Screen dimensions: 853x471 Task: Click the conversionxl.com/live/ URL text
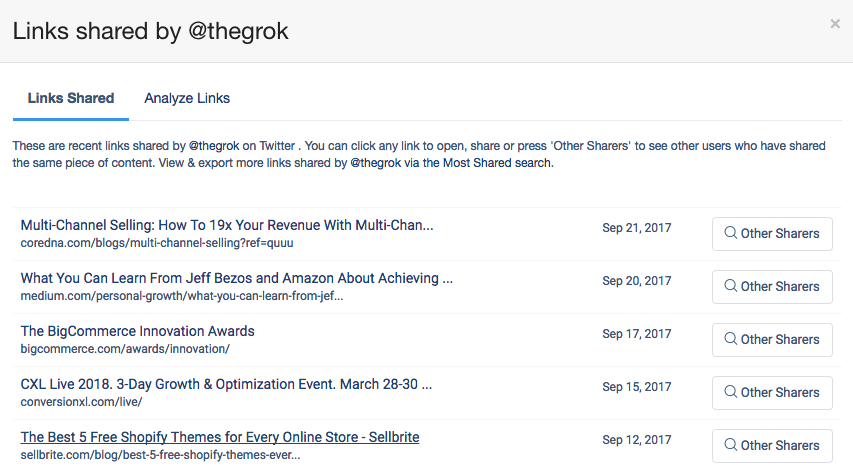(81, 402)
